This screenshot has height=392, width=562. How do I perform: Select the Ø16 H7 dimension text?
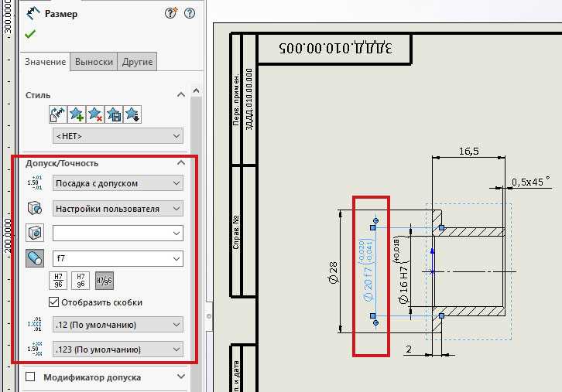(x=402, y=271)
